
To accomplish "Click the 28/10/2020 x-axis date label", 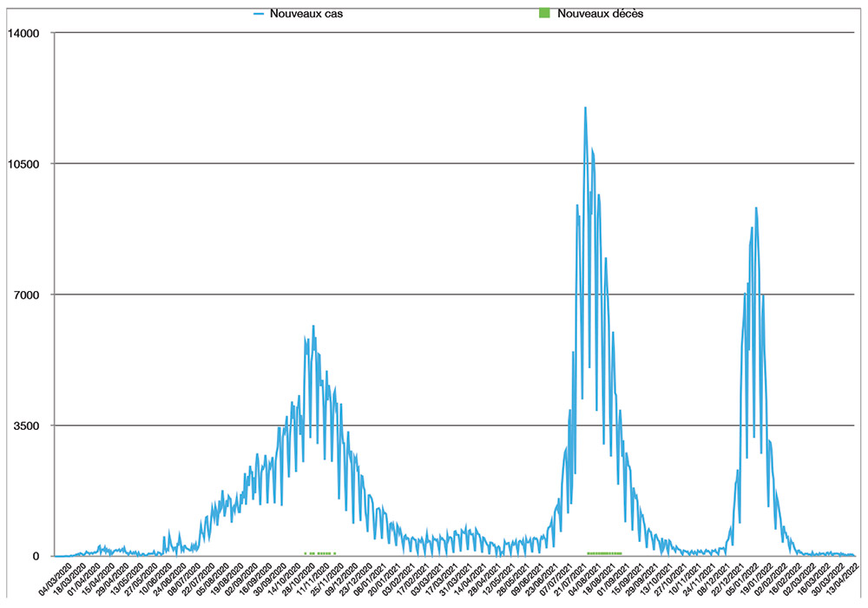I will pos(297,580).
